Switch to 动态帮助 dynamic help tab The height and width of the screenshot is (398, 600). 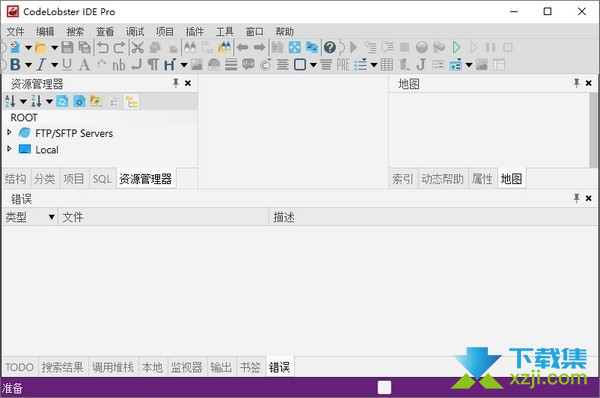click(443, 179)
